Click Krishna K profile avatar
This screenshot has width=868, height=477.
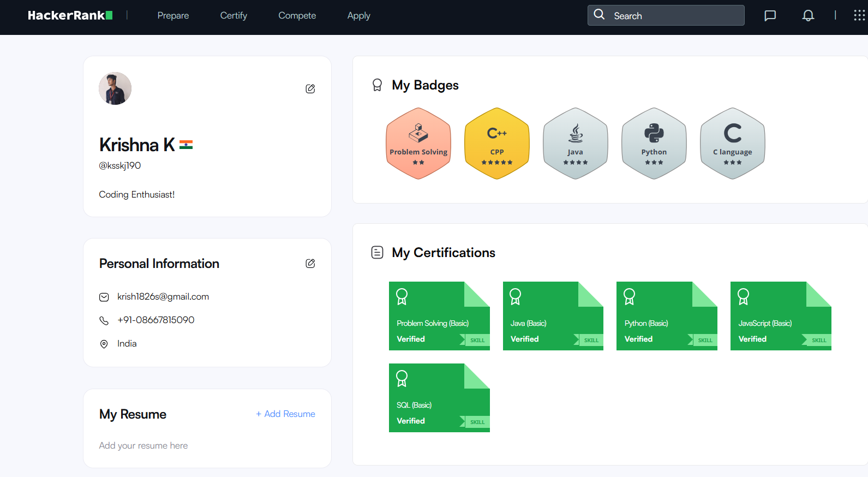pos(115,88)
